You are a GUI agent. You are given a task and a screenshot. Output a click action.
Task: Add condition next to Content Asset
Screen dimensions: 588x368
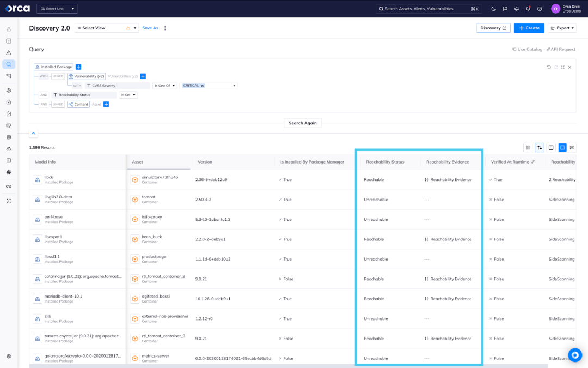[x=106, y=104]
